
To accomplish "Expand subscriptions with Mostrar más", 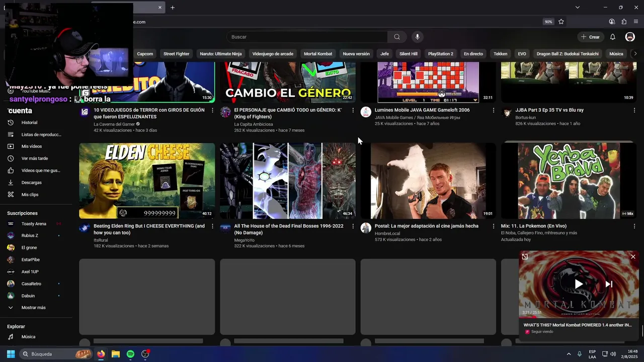I will click(x=36, y=308).
